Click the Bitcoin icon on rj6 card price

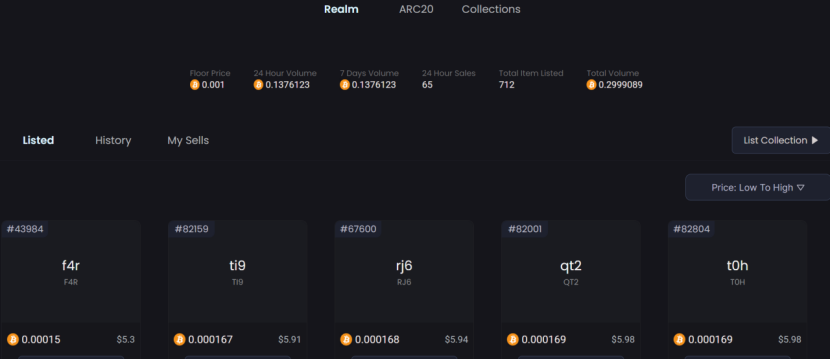(346, 339)
